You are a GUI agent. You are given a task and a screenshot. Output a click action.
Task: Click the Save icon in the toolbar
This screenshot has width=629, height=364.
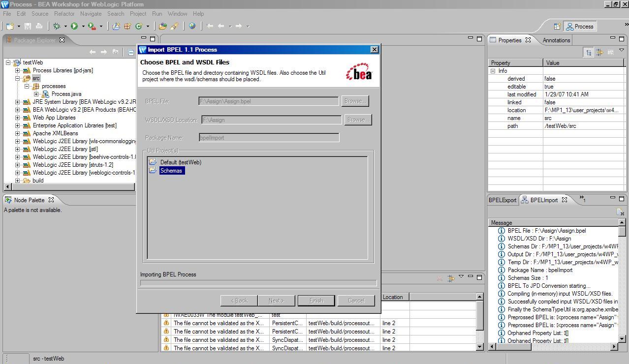pos(28,26)
